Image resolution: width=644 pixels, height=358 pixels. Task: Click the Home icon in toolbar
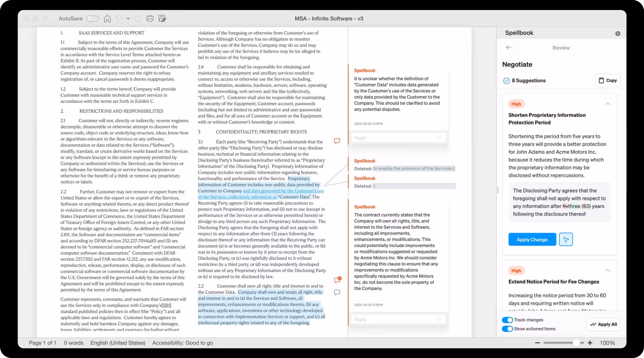point(107,19)
